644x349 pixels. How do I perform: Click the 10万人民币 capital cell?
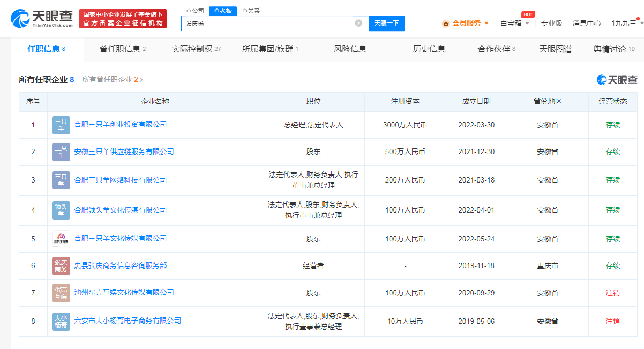click(x=405, y=321)
